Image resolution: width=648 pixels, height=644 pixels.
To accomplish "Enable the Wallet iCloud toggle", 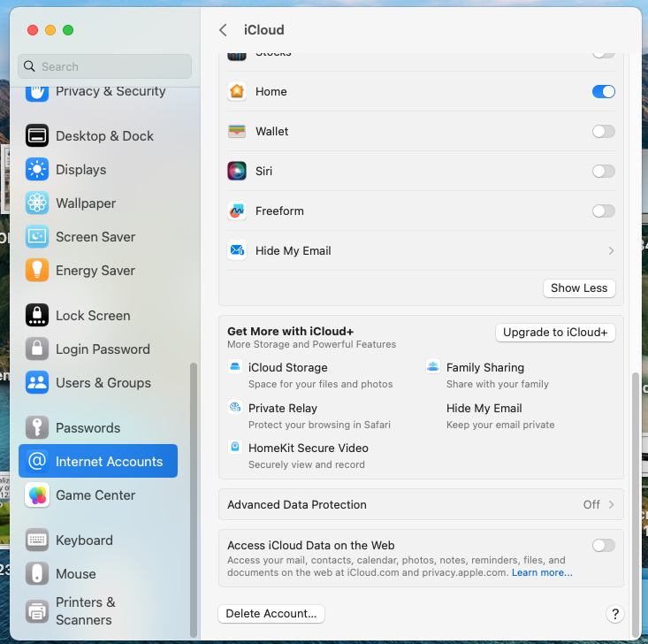I will click(604, 132).
